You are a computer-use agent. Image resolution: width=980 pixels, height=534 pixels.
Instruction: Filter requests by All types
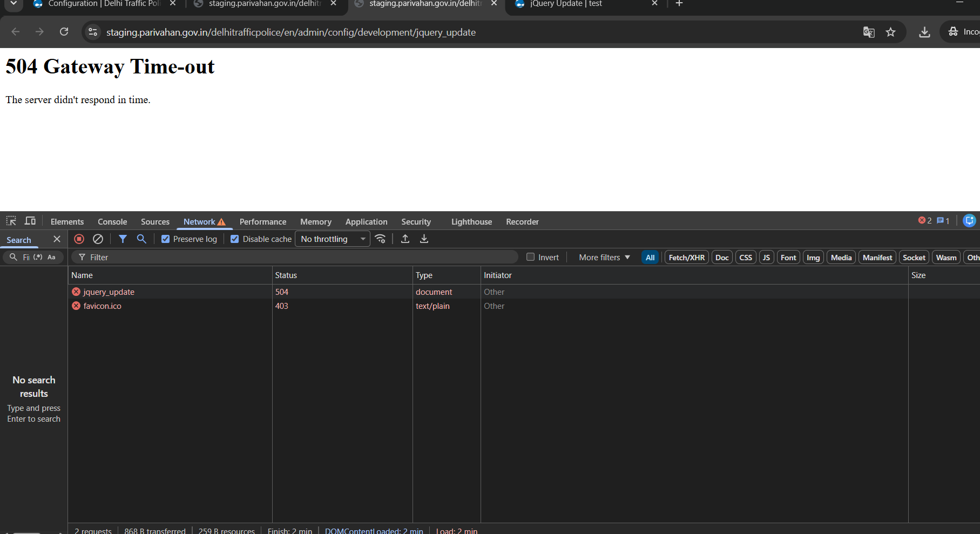point(650,258)
